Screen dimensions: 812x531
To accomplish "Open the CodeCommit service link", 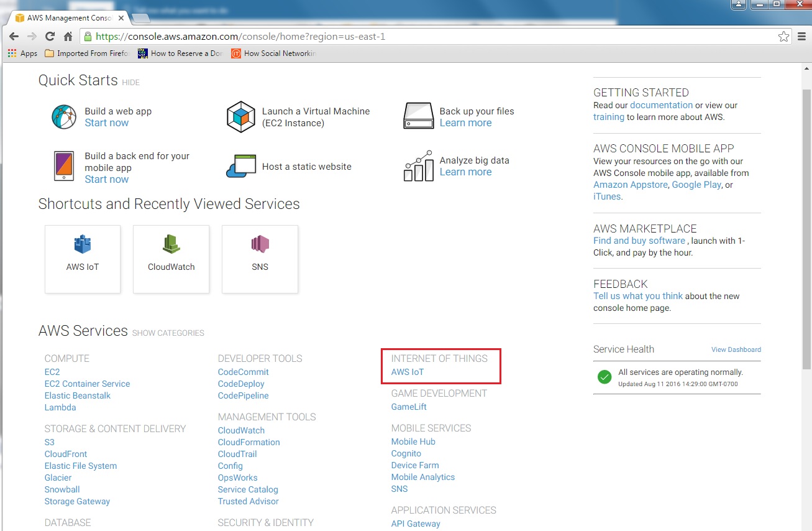I will (x=244, y=372).
